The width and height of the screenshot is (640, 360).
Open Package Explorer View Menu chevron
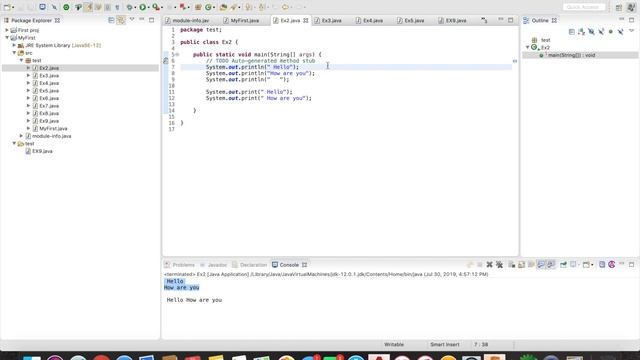coord(132,19)
